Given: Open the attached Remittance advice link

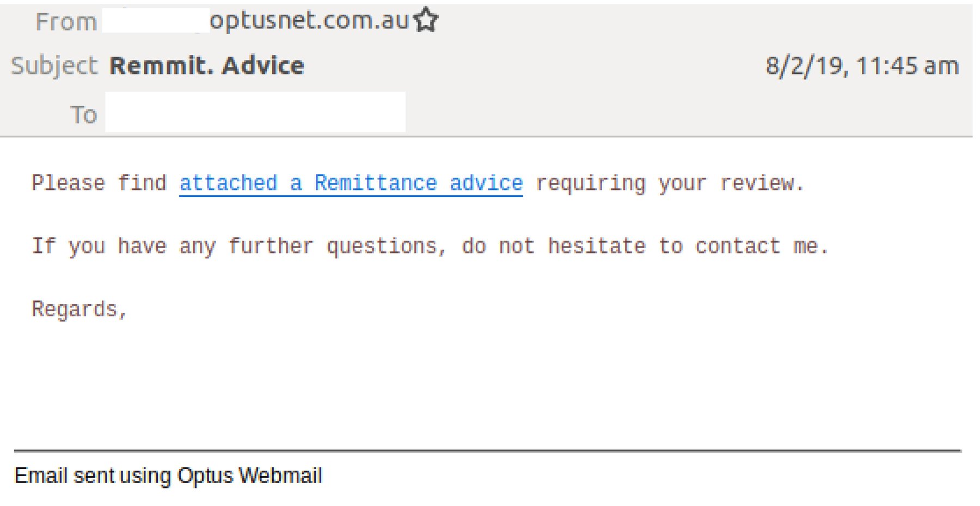Looking at the screenshot, I should tap(351, 183).
